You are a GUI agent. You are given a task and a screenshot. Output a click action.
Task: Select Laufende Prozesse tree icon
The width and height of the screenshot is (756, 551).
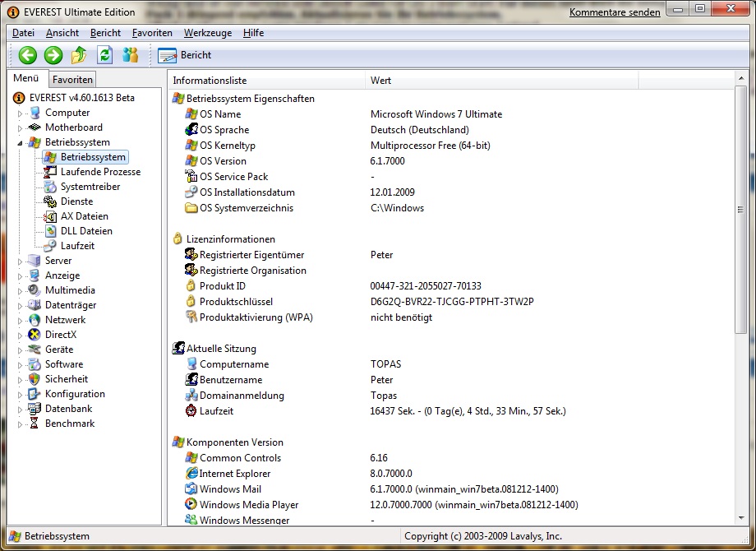(50, 172)
